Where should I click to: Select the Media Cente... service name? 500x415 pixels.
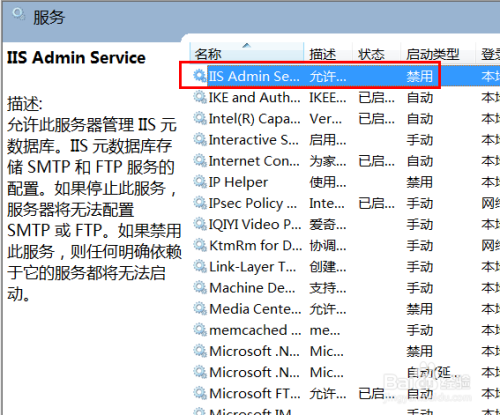[255, 309]
